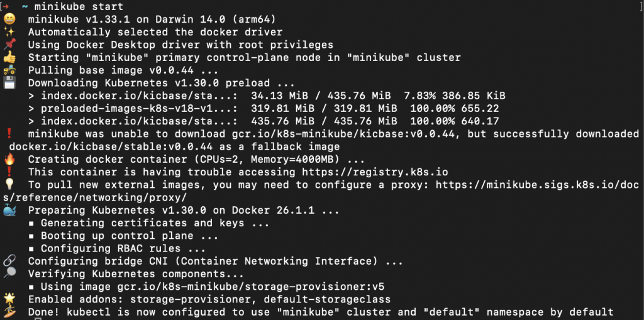This screenshot has width=644, height=320.
Task: Click the surfer emoji beside Done! message
Action: 9,312
